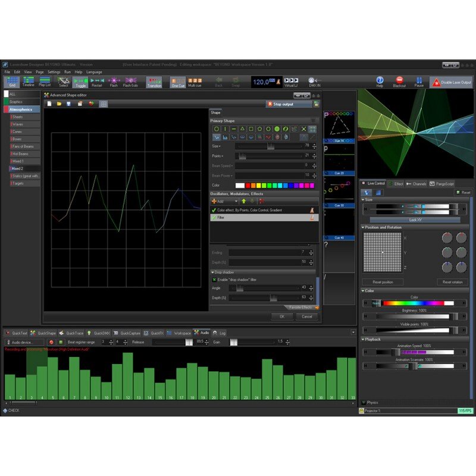Toggle Enable drop shadow filter checkbox
Screen dimensions: 476x476
214,280
